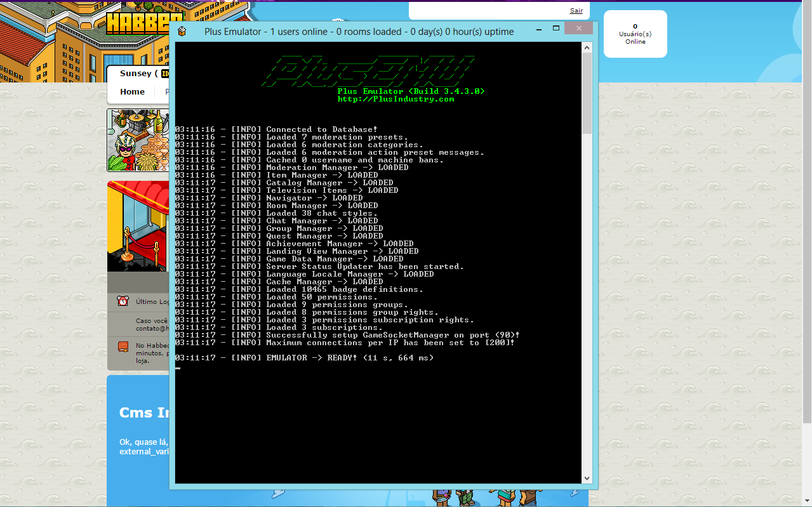This screenshot has width=812, height=507.
Task: Click 'Maximum connections per IP' line
Action: click(345, 343)
